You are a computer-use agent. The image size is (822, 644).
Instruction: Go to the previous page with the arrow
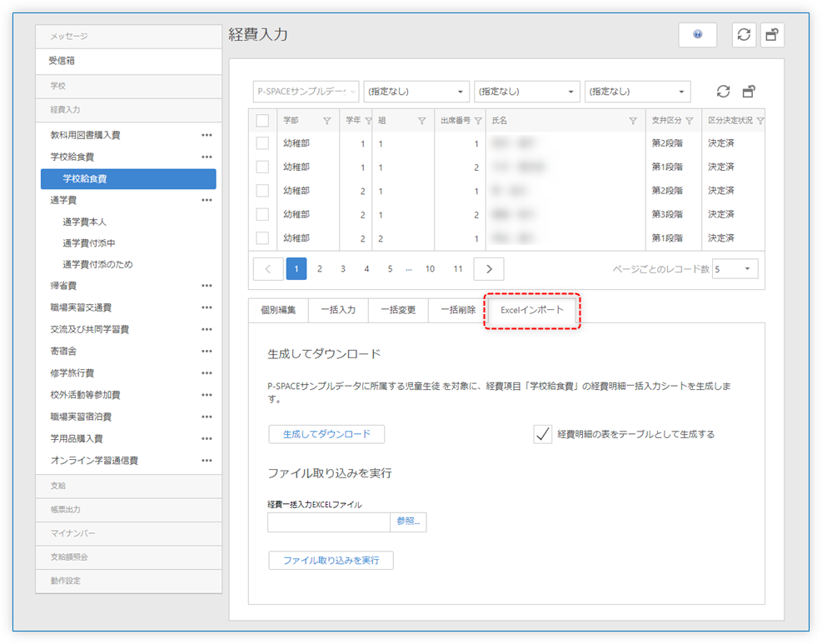click(268, 269)
